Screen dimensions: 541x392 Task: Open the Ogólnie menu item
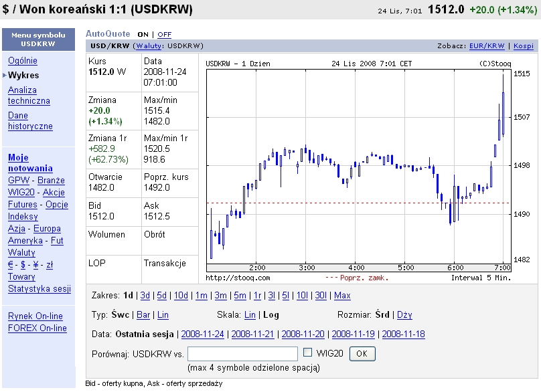23,61
